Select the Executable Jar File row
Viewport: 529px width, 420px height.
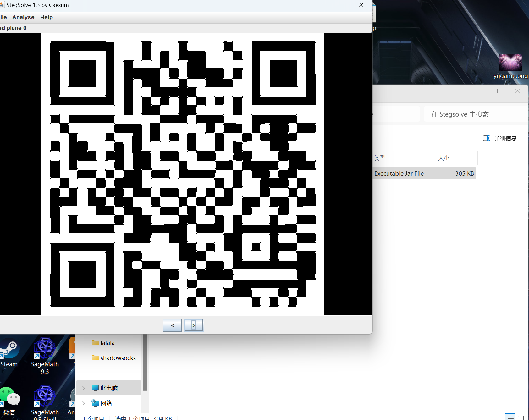coord(424,173)
